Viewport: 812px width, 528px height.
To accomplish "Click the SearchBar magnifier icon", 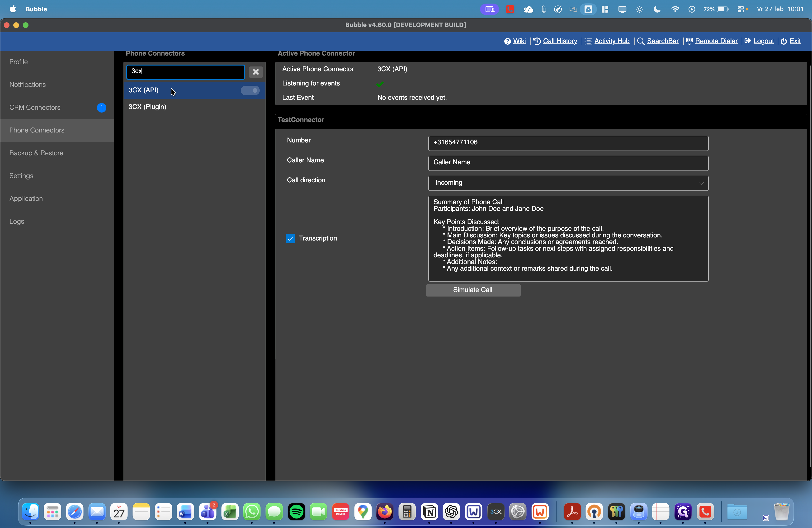I will [x=641, y=41].
